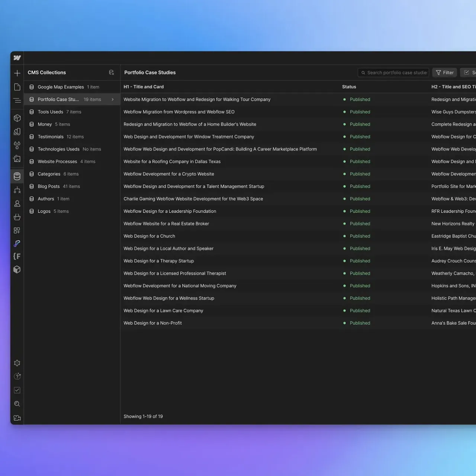Click the new collection icon
Image resolution: width=476 pixels, height=476 pixels.
(x=111, y=73)
